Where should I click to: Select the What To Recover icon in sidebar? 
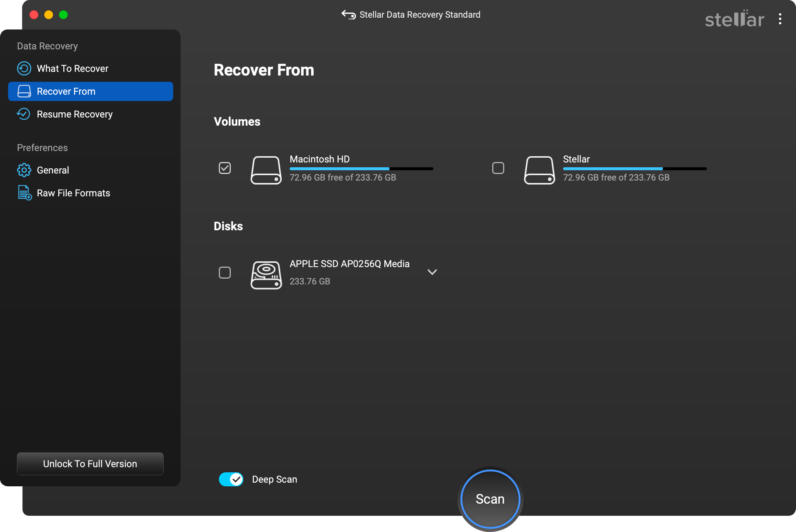point(24,68)
